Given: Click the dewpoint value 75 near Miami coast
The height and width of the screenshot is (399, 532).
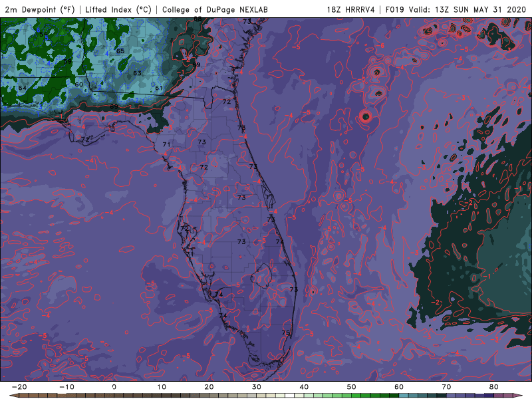Looking at the screenshot, I should coord(286,332).
